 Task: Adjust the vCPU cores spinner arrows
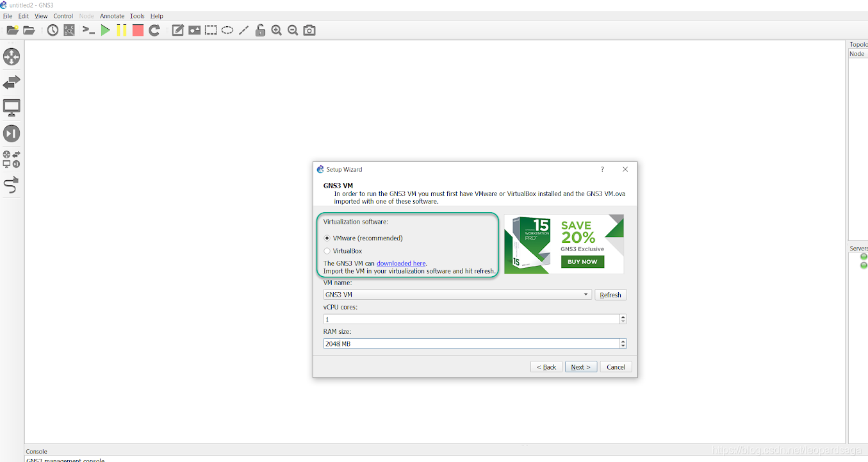623,319
